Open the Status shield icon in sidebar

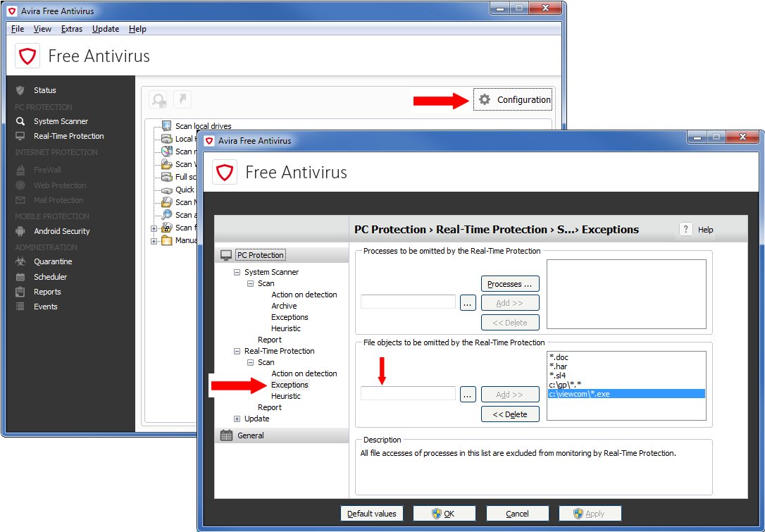[20, 90]
